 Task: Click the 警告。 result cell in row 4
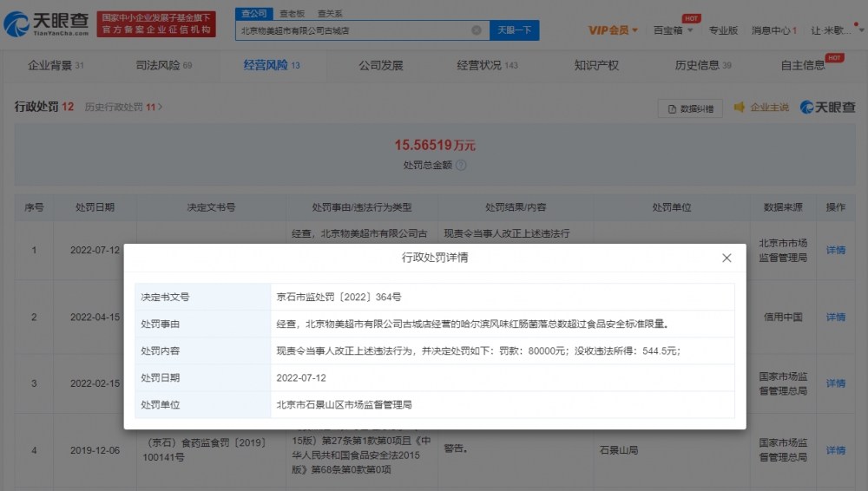456,448
